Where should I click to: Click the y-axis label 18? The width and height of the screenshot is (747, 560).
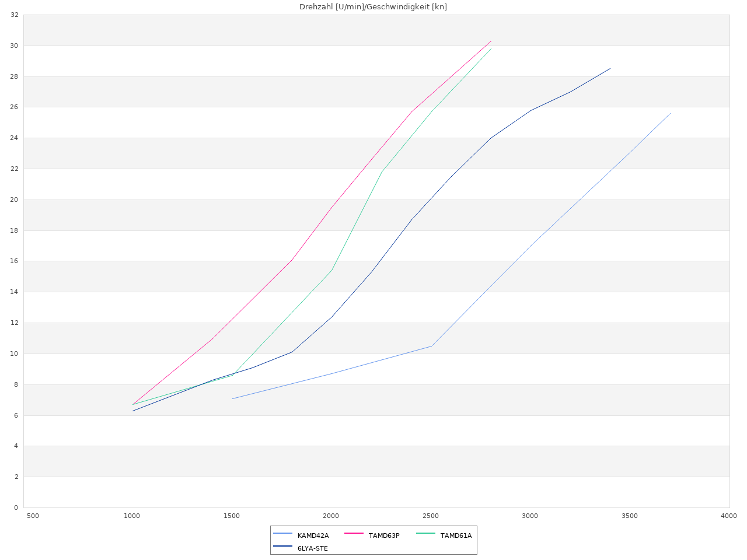coord(15,230)
